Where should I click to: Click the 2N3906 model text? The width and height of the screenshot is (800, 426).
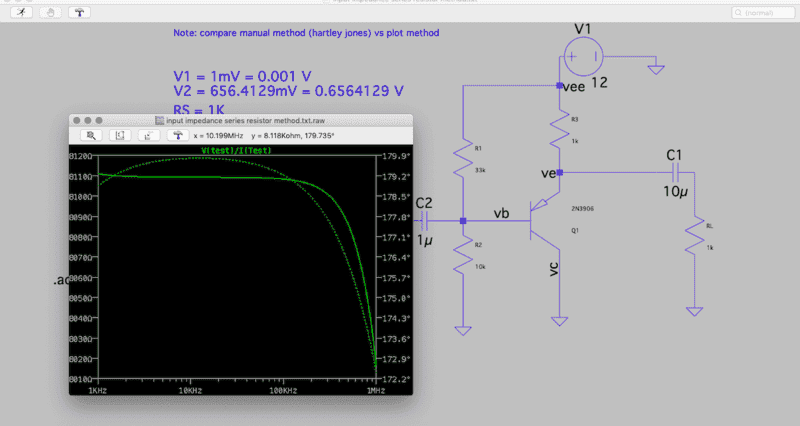point(582,209)
